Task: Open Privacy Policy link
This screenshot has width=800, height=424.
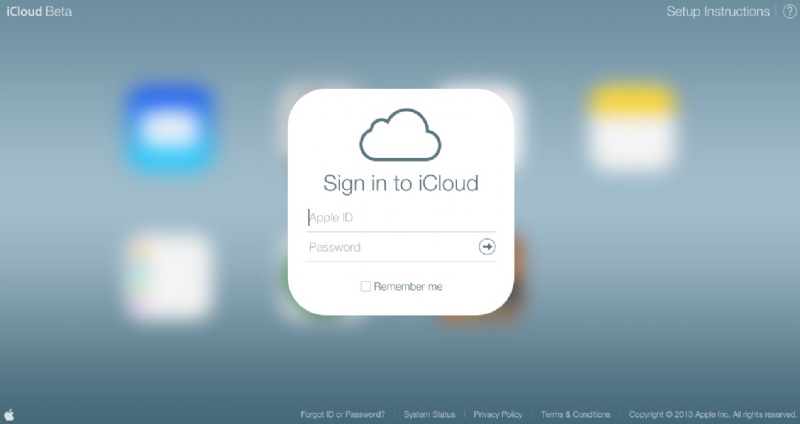Action: point(498,414)
